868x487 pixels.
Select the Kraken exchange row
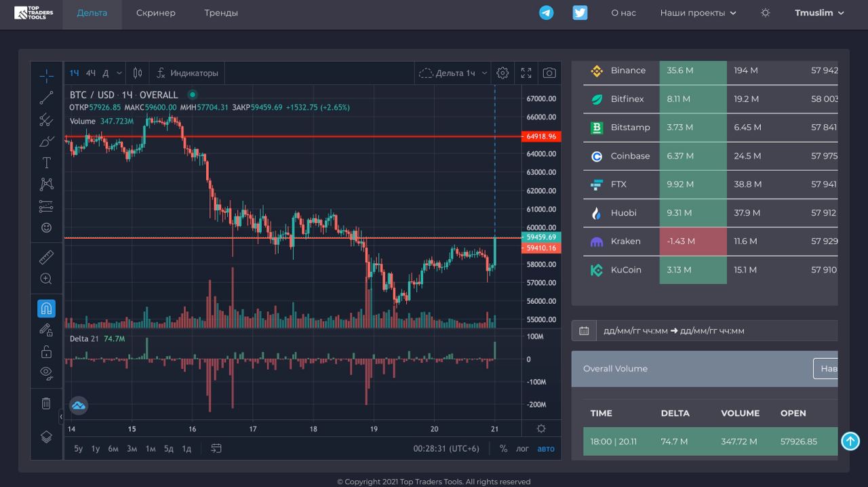click(711, 241)
